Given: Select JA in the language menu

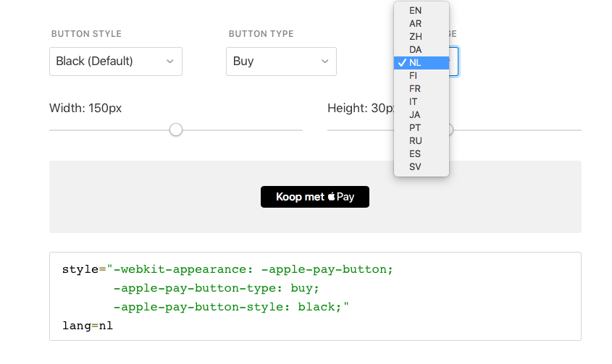Looking at the screenshot, I should 421,115.
